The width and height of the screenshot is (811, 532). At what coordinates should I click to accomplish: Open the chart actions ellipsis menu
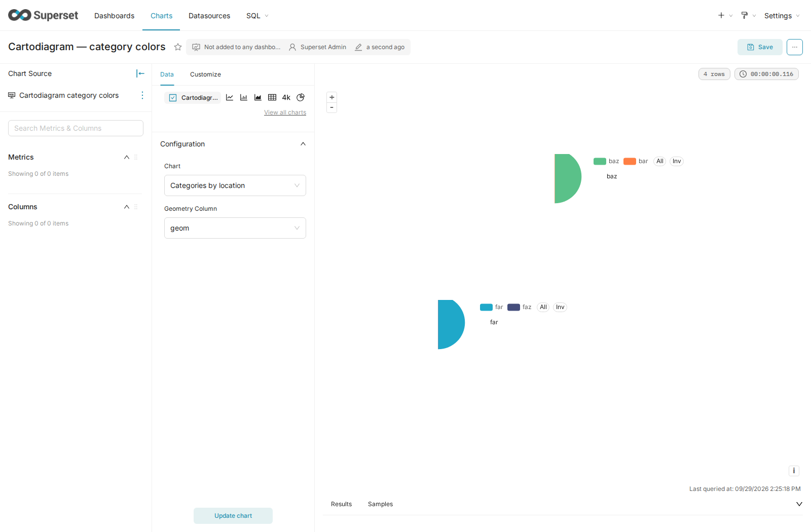click(x=795, y=47)
